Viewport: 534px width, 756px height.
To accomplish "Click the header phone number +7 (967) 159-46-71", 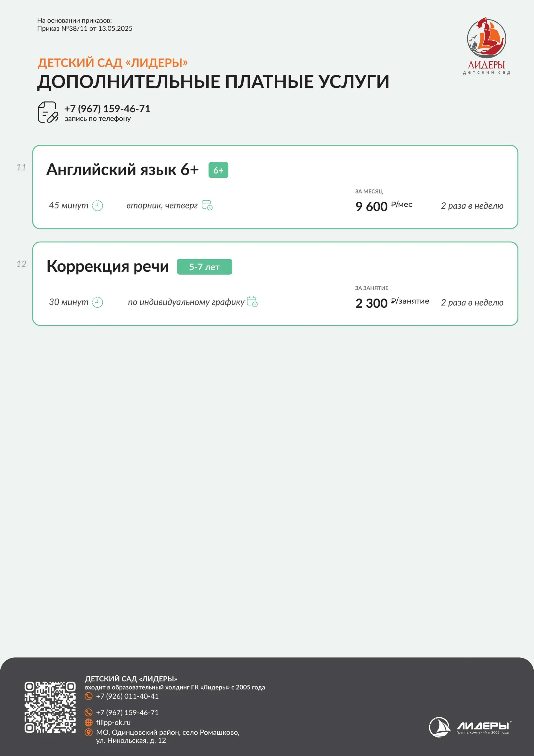I will pos(107,109).
